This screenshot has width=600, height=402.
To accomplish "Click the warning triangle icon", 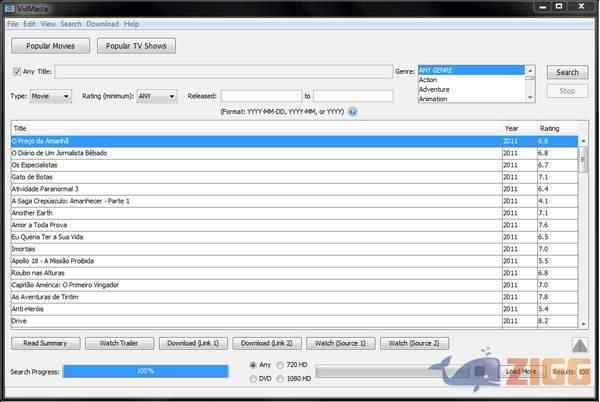I will (x=580, y=344).
